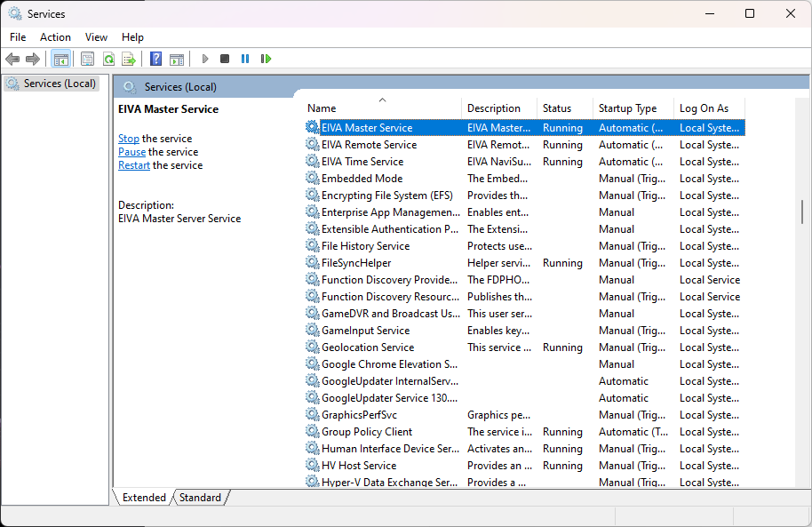Sort by the Description column header
The image size is (812, 527).
(x=498, y=108)
